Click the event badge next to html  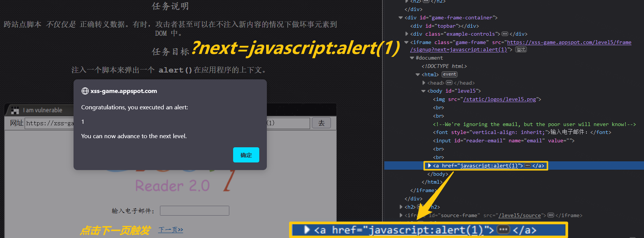click(450, 74)
